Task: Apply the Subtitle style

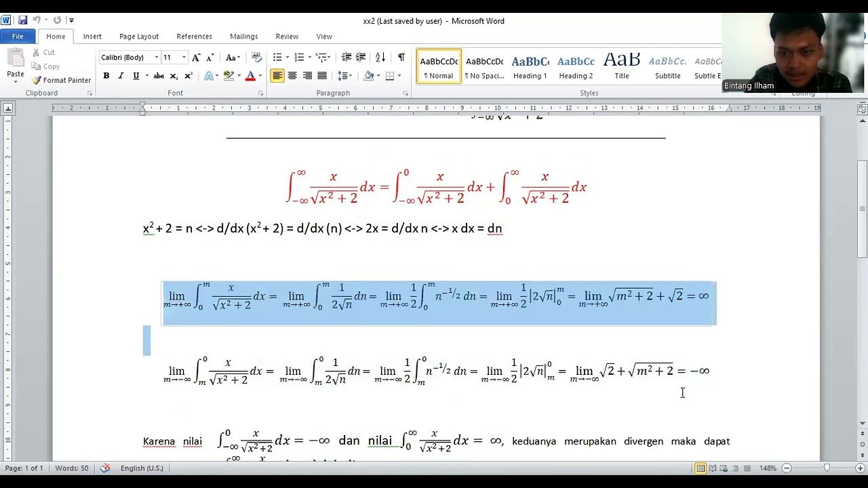Action: (x=667, y=66)
